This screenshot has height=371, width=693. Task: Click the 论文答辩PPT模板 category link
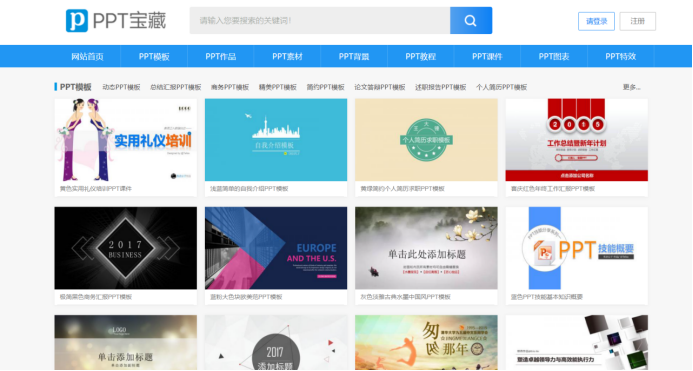pos(380,87)
